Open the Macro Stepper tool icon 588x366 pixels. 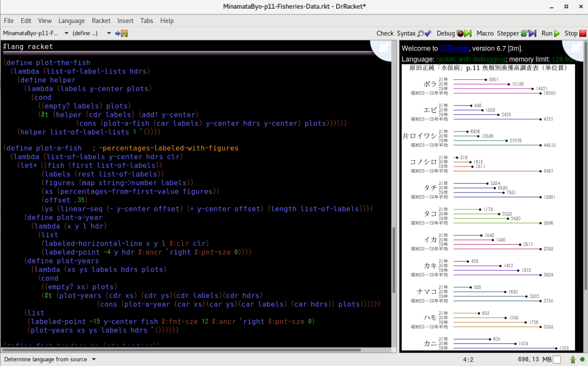(x=528, y=33)
